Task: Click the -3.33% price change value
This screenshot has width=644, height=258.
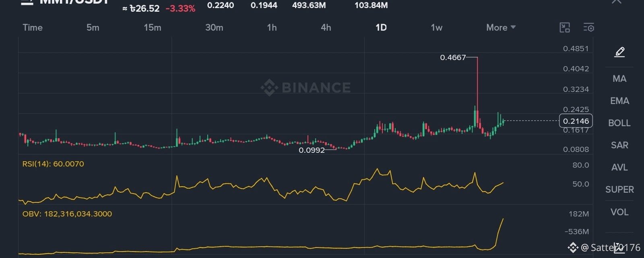Action: tap(180, 8)
